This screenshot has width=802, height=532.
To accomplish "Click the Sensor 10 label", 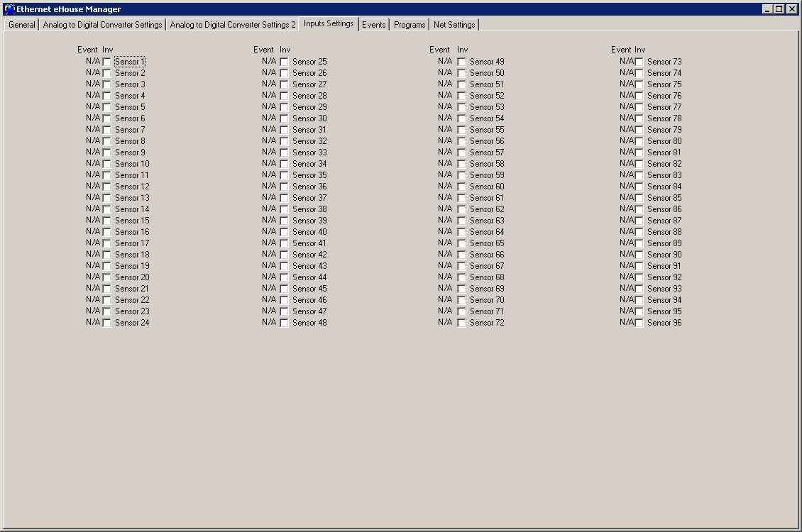I will 132,164.
